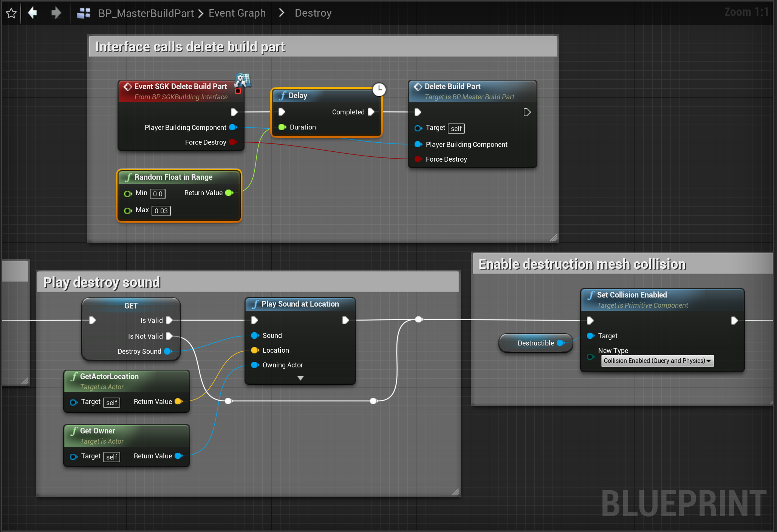Click the Max value field 0.03
Screen dimensions: 777x532
(161, 211)
